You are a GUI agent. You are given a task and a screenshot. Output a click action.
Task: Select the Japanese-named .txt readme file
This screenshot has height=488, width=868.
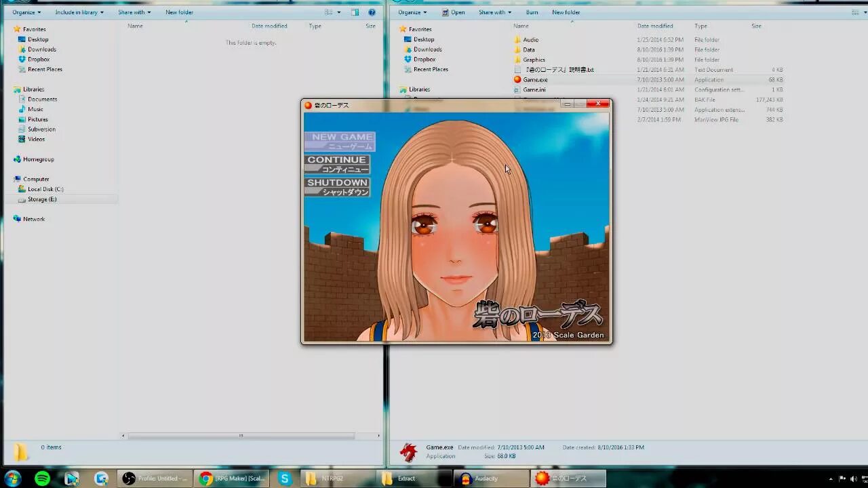point(554,70)
